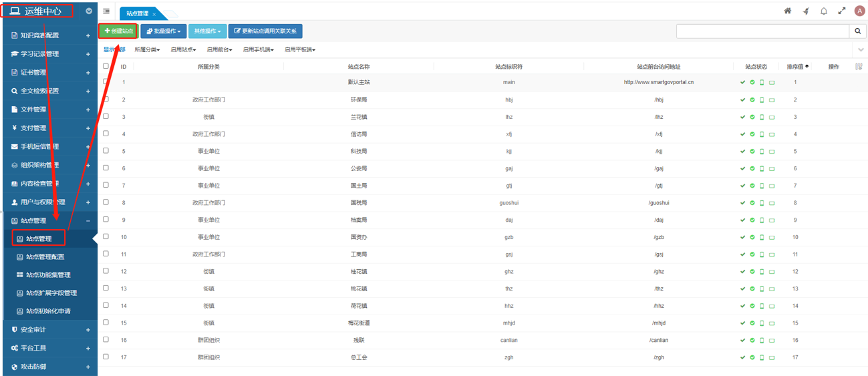Open 站点功能集管理 in the sidebar
Image resolution: width=868 pixels, height=376 pixels.
tap(48, 274)
